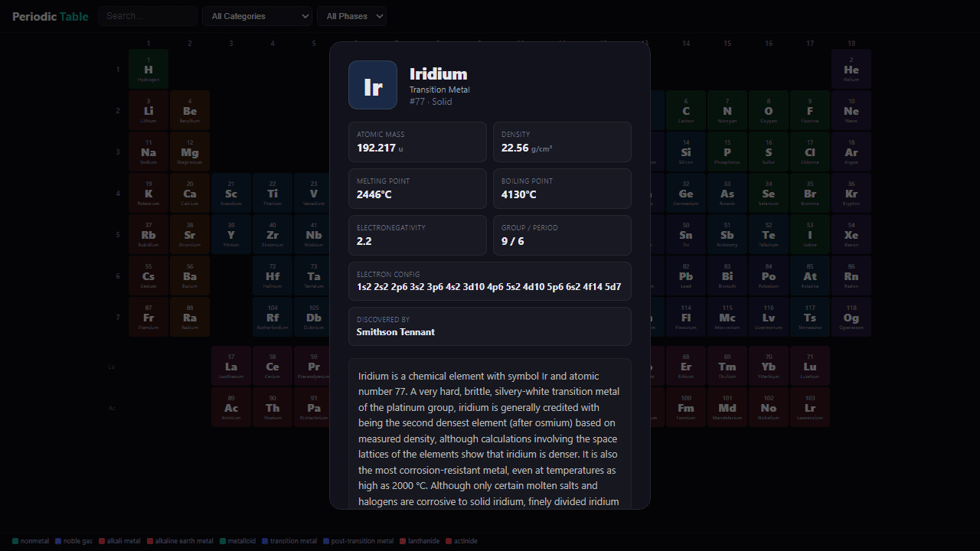
Task: Select the Helium element tile
Action: [x=851, y=69]
